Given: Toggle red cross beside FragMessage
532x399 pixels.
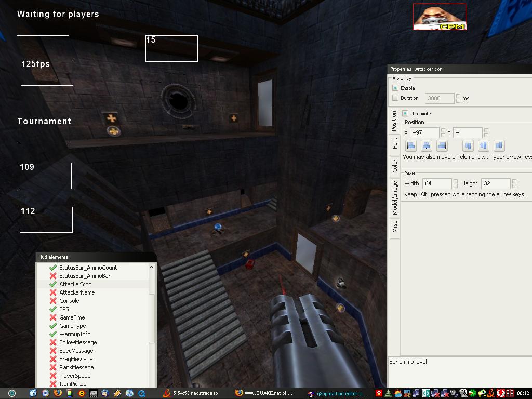Looking at the screenshot, I should click(53, 359).
